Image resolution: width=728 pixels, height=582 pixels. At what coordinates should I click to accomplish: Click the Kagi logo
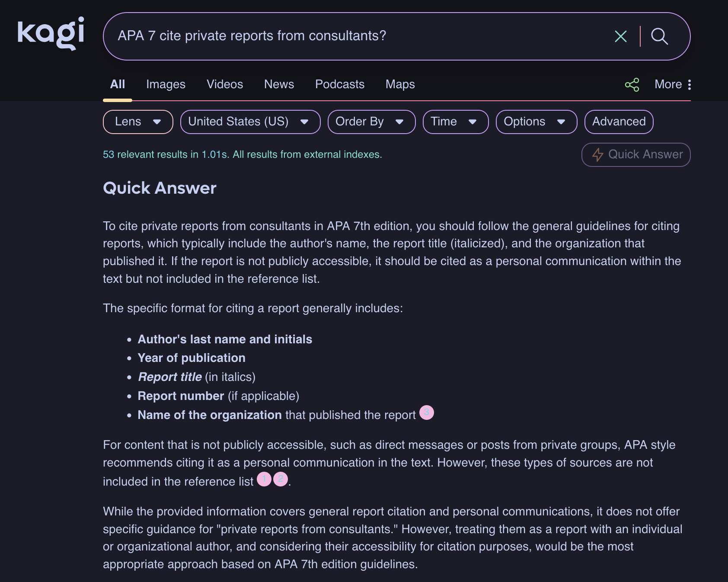pos(51,33)
